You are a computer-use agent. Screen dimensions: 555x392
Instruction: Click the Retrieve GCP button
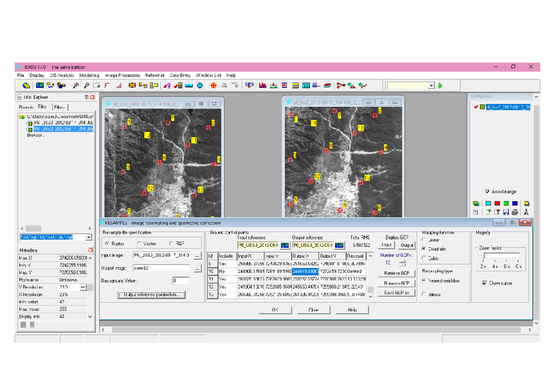pos(397,274)
